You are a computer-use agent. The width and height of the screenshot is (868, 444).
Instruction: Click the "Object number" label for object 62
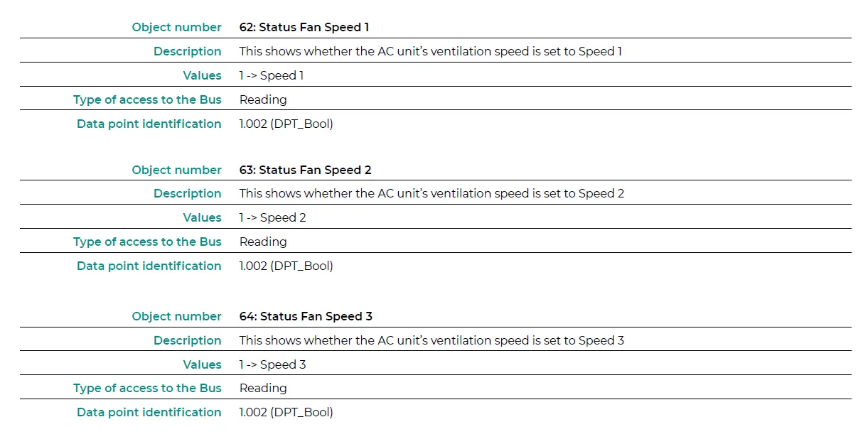click(176, 28)
